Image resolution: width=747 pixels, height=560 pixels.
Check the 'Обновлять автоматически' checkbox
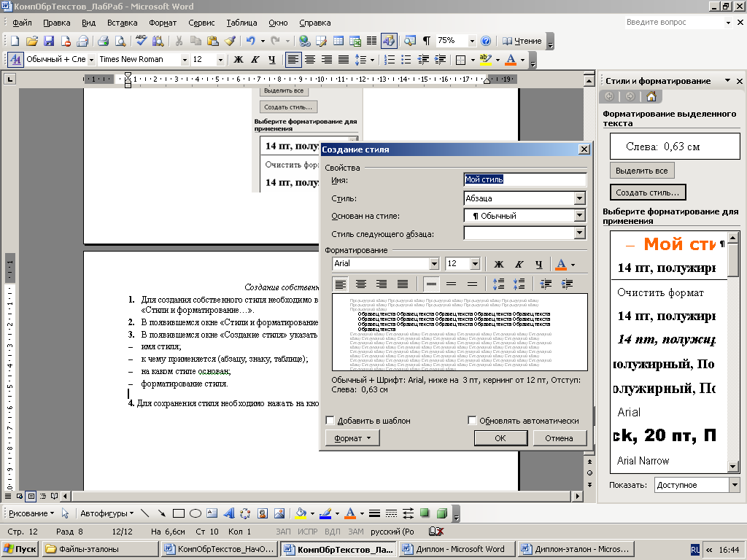point(472,421)
